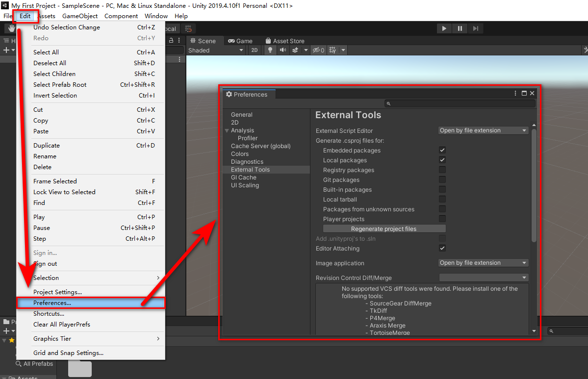
Task: Maximize the Preferences window
Action: coord(524,93)
